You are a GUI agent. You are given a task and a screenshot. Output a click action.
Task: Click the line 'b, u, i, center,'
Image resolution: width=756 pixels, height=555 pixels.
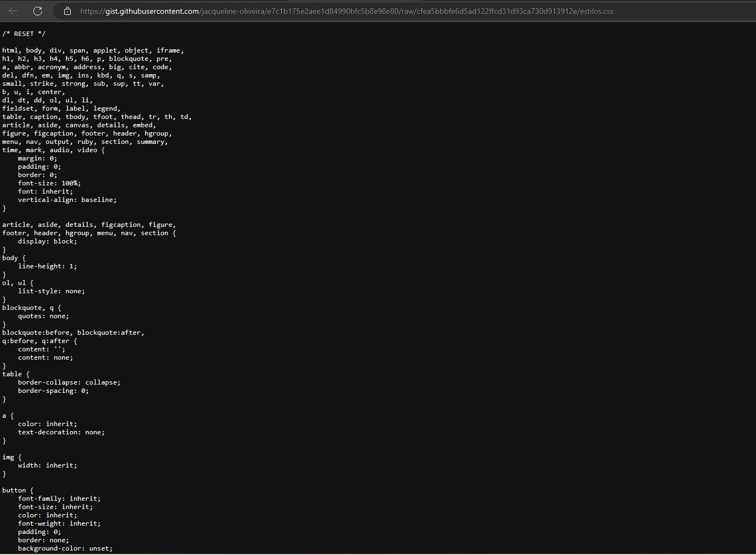pos(34,92)
